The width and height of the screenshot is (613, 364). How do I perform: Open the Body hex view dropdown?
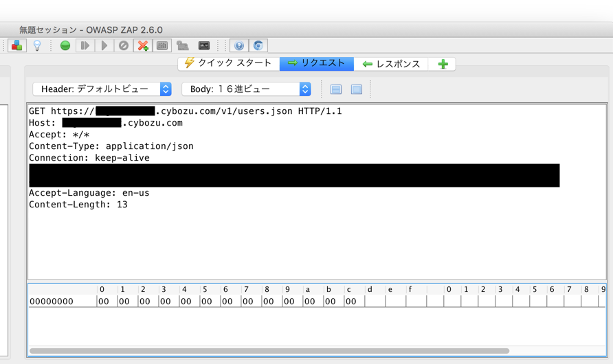[246, 89]
